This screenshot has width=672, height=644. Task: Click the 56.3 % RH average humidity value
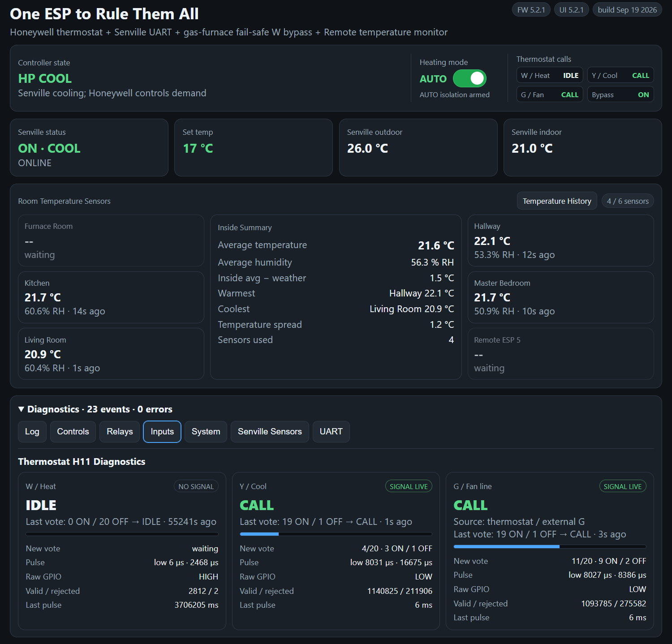click(x=432, y=262)
